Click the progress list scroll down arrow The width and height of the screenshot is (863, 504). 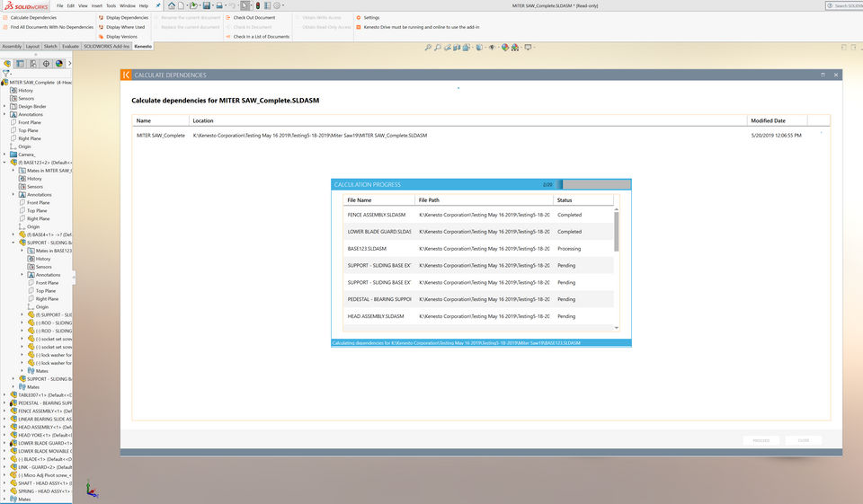(617, 328)
